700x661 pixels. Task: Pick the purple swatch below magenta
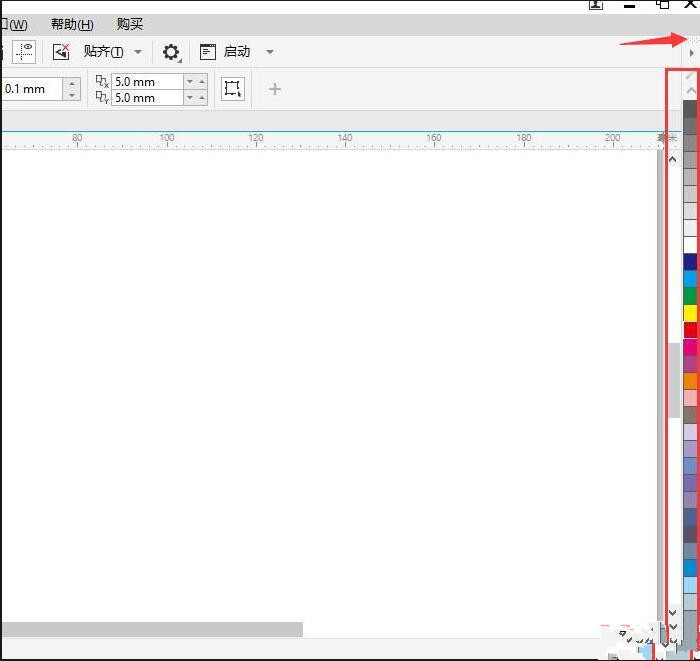[690, 364]
